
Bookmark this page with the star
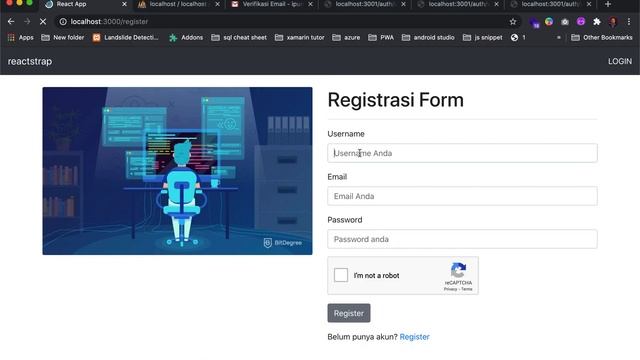point(513,22)
